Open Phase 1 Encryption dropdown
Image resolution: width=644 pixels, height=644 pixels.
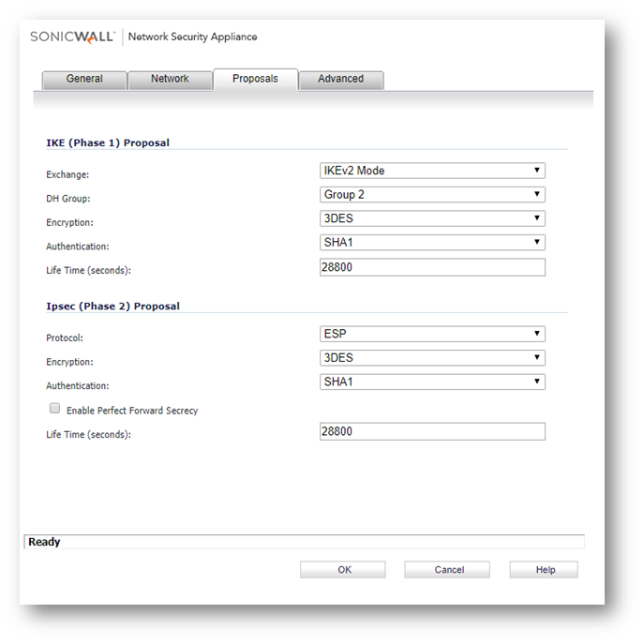tap(432, 218)
